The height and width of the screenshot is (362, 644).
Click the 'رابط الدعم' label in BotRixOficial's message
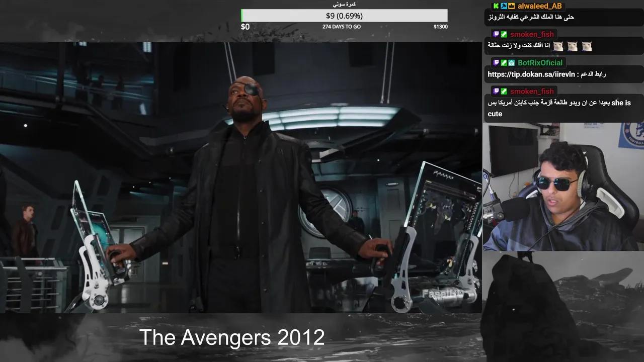[593, 74]
